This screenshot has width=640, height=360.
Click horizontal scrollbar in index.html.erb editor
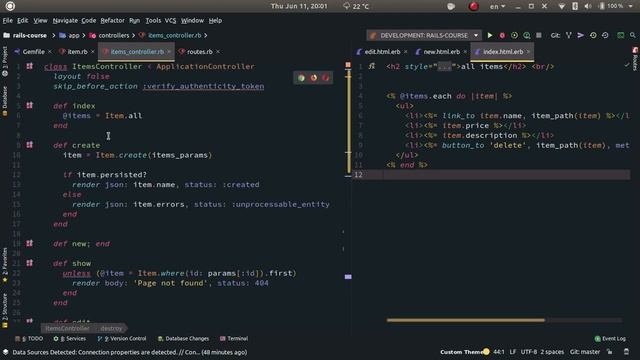point(466,320)
